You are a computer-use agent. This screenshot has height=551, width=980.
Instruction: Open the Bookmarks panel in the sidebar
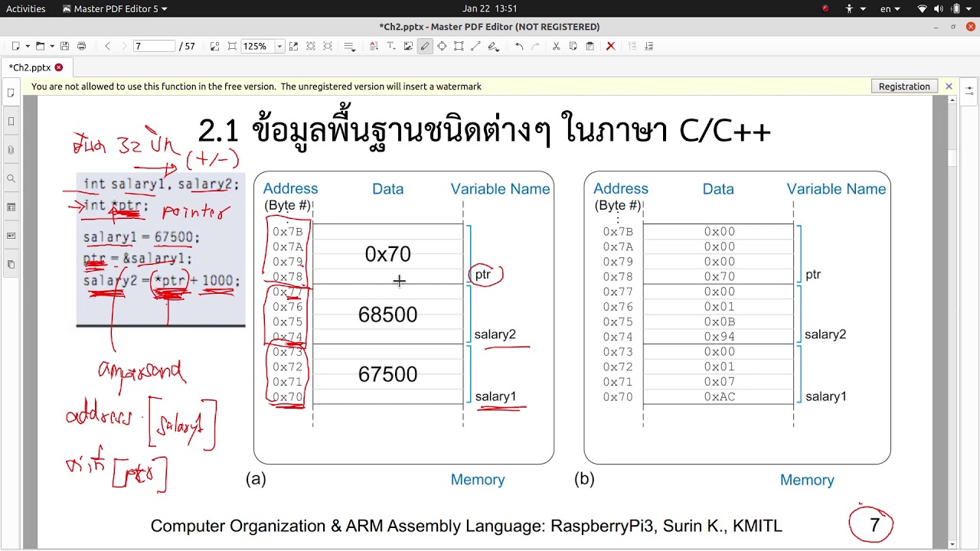click(x=11, y=121)
